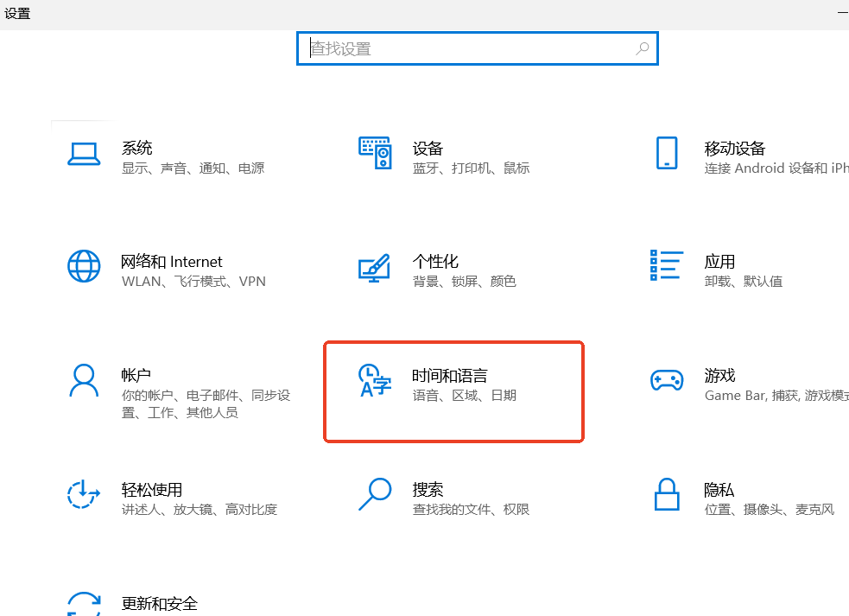This screenshot has width=849, height=616.
Task: Open 设备 via its keyboard-speaker icon
Action: tap(375, 153)
